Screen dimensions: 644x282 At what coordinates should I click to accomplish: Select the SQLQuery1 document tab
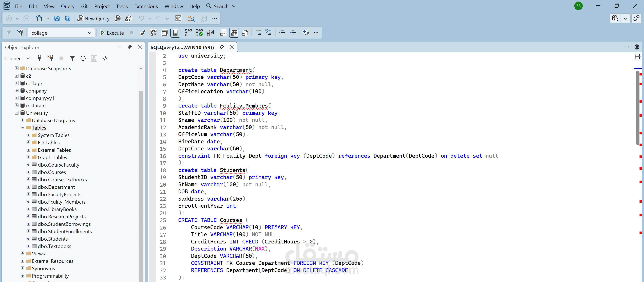pyautogui.click(x=182, y=47)
